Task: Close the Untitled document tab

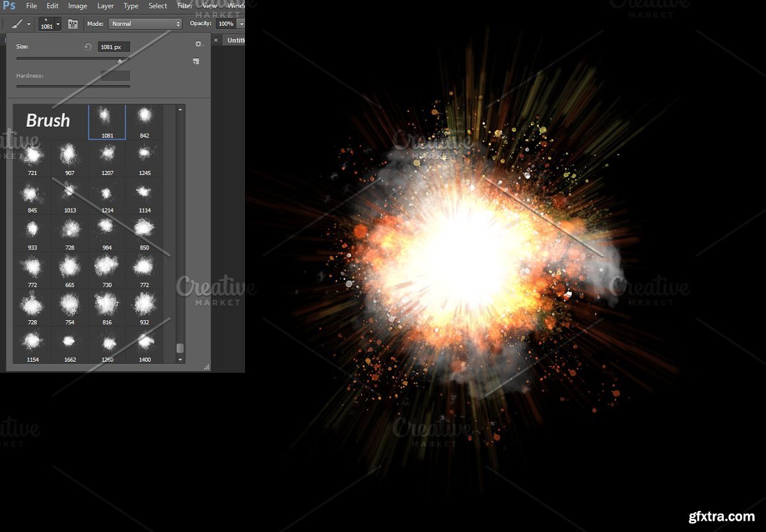Action: click(215, 40)
